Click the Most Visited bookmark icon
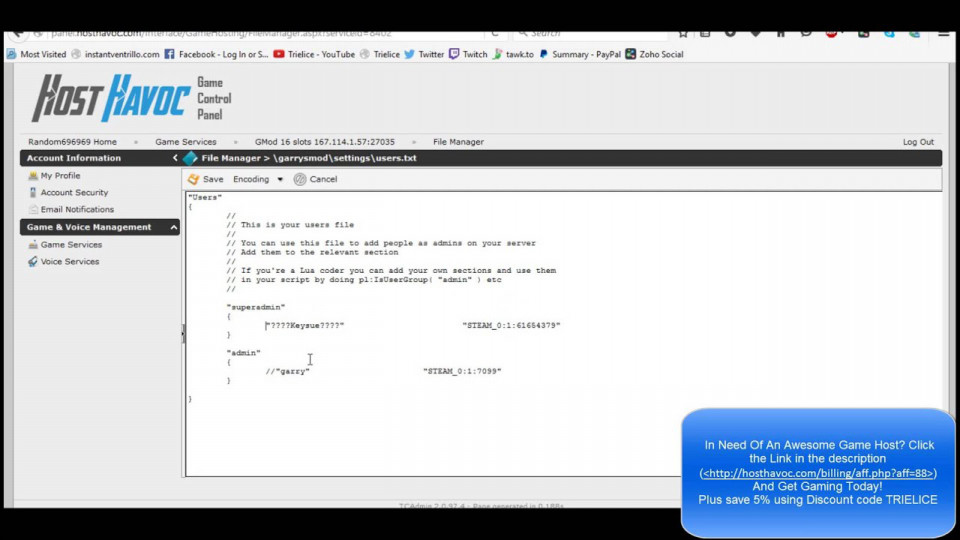The image size is (960, 540). pyautogui.click(x=12, y=54)
